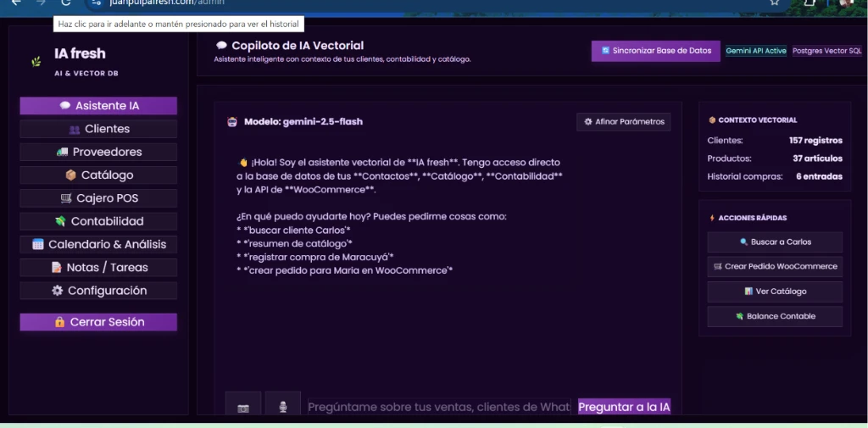Click the lightning icon beside Acciones Rápidas
Viewport: 868px width, 428px height.
click(x=712, y=218)
